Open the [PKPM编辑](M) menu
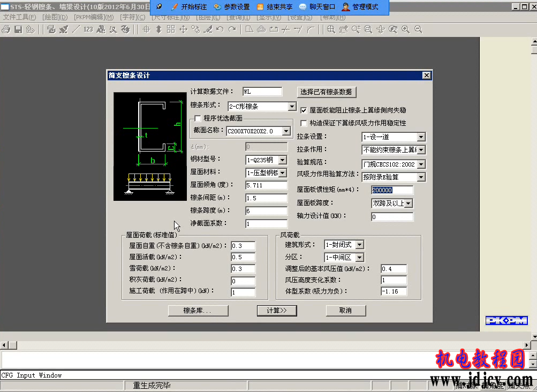This screenshot has width=537, height=392. coord(94,17)
